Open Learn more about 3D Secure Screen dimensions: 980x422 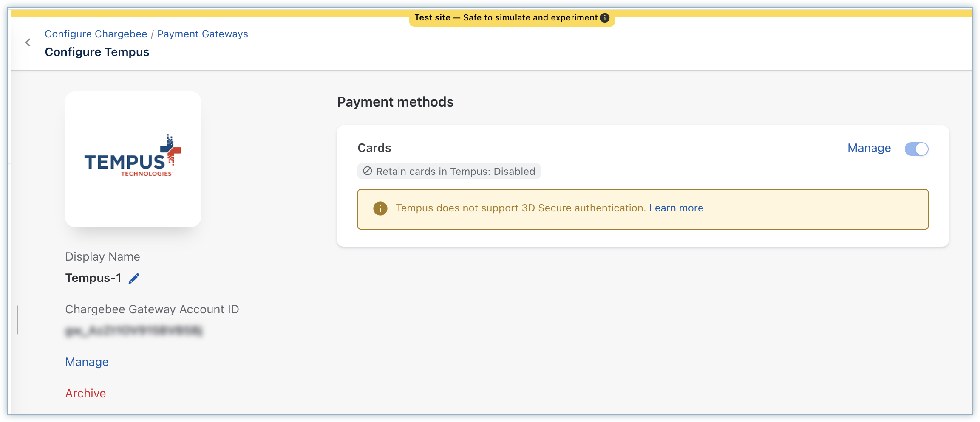(x=676, y=208)
